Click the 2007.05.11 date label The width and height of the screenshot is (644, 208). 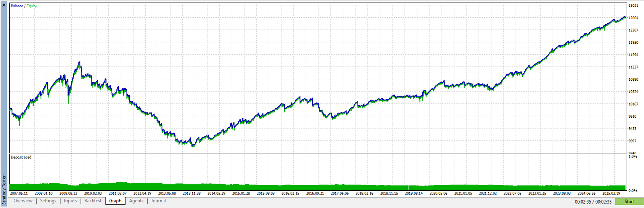tap(19, 193)
